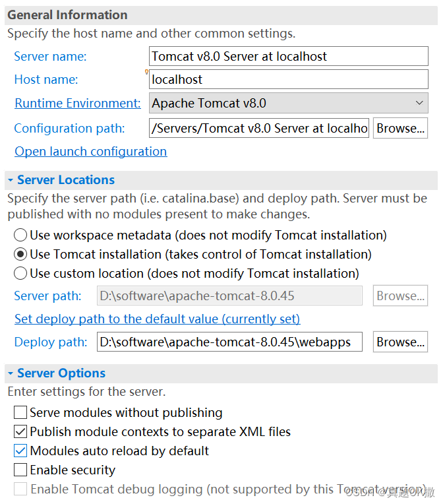The height and width of the screenshot is (504, 445).
Task: Open launch configuration link
Action: [x=90, y=151]
